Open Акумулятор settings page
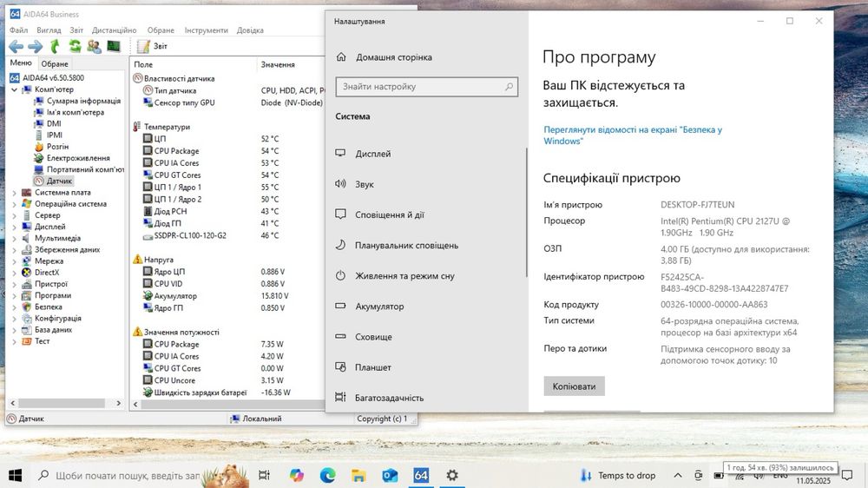 point(426,306)
